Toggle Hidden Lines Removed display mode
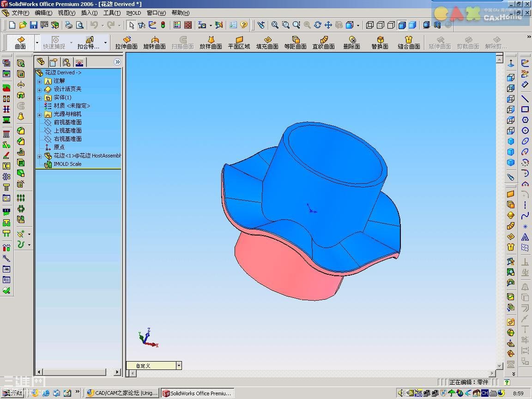The height and width of the screenshot is (399, 532). click(x=391, y=25)
